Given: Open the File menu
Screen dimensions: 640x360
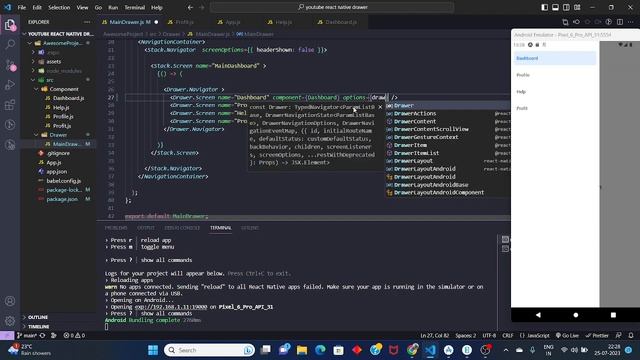Looking at the screenshot, I should (x=22, y=7).
